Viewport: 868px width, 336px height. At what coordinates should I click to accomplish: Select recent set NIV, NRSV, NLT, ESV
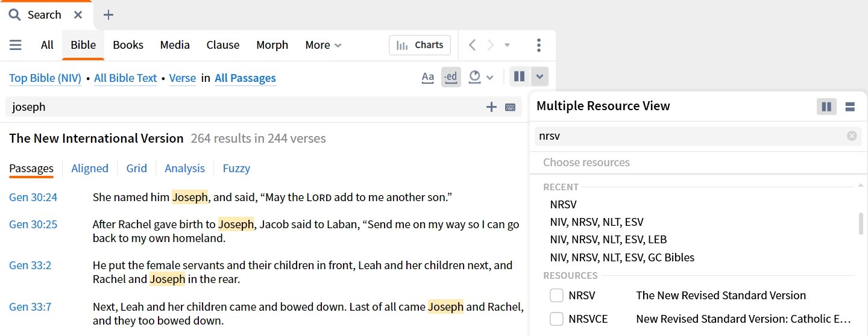[597, 222]
